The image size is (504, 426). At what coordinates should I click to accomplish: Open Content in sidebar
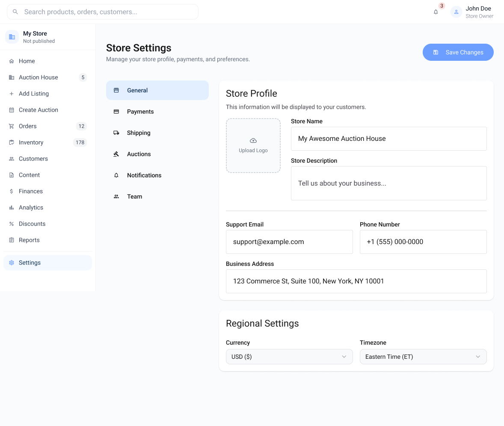[47, 175]
